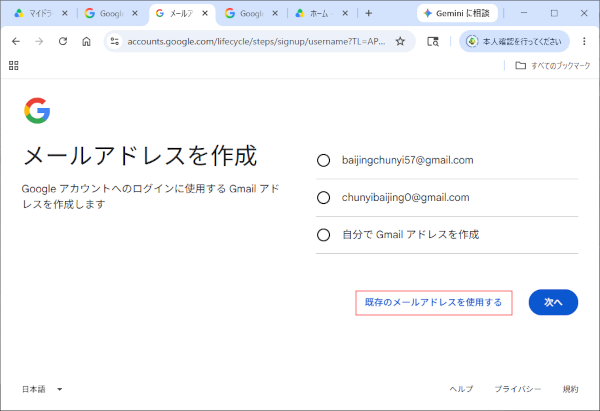Viewport: 600px width, 411px height.
Task: Maximize the Chrome window
Action: click(x=554, y=13)
